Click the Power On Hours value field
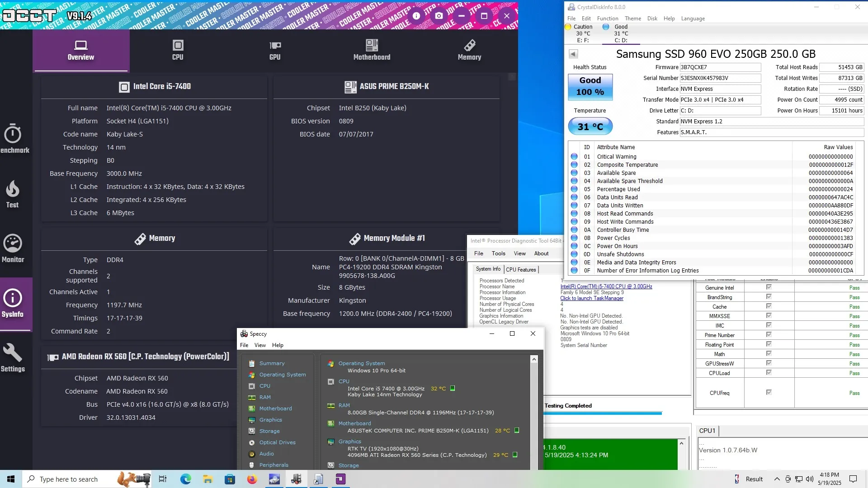Viewport: 868px width, 488px height. 841,111
